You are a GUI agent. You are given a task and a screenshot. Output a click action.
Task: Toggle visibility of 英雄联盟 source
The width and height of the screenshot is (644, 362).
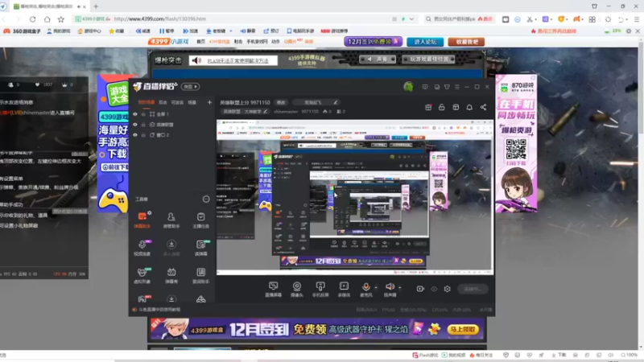[135, 125]
